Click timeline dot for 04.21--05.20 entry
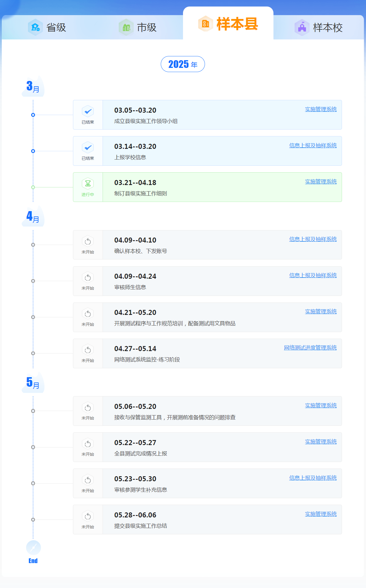 [33, 317]
